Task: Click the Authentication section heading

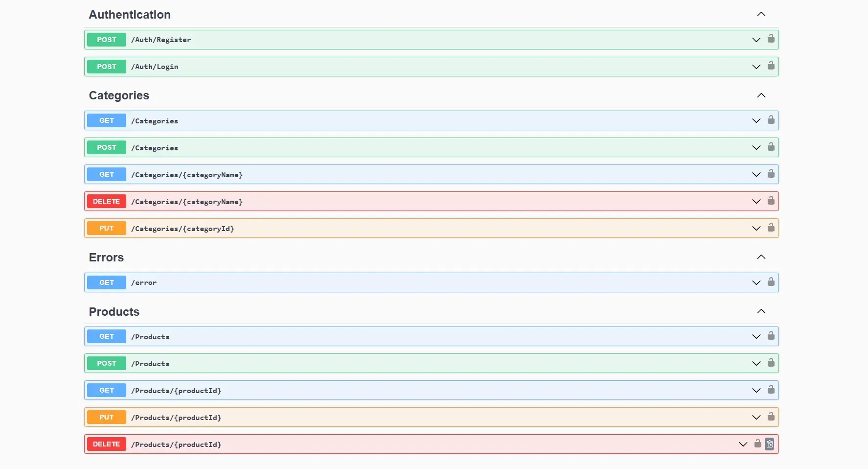Action: click(x=130, y=15)
